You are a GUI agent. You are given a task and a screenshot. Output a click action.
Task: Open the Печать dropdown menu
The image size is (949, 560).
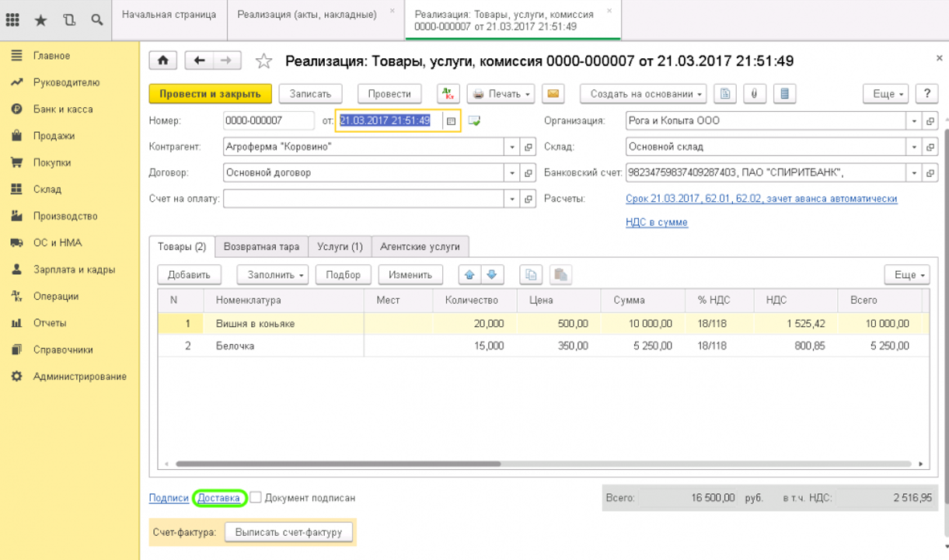click(x=501, y=94)
